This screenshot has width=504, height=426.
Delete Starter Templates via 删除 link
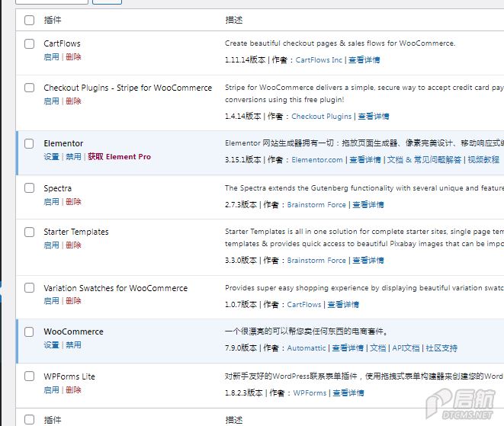(x=73, y=245)
